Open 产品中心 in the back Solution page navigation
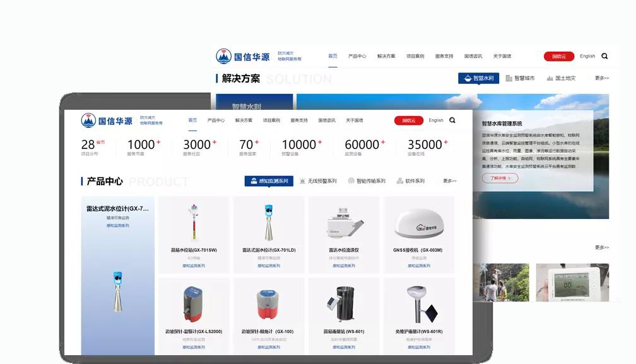 tap(357, 56)
